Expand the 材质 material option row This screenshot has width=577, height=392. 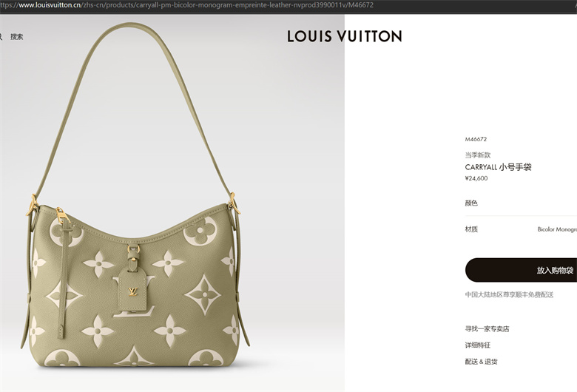pos(521,229)
